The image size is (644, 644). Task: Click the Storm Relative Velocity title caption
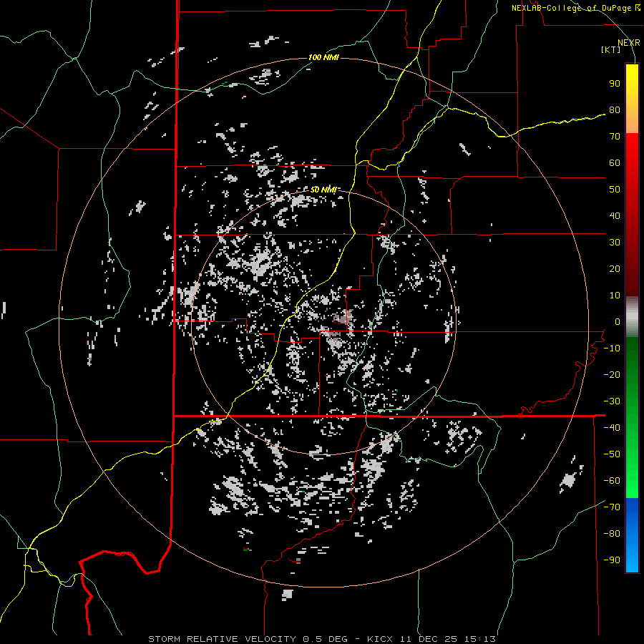tap(321, 639)
